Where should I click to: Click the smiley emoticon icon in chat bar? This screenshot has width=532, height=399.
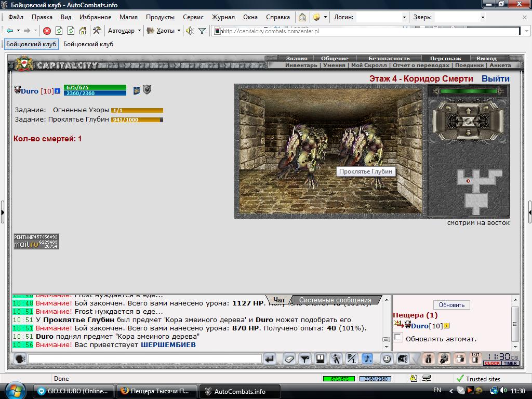point(387,359)
